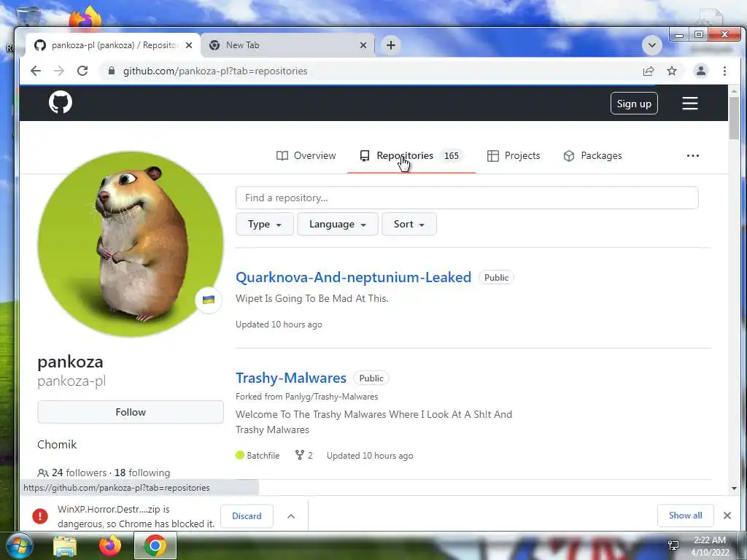Open the Sort dropdown
This screenshot has height=560, width=747.
pos(409,224)
